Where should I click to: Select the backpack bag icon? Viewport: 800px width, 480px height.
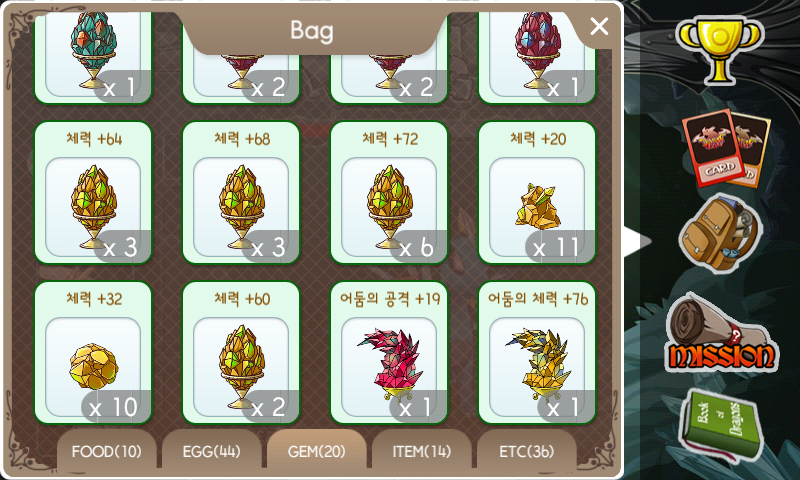(x=720, y=233)
